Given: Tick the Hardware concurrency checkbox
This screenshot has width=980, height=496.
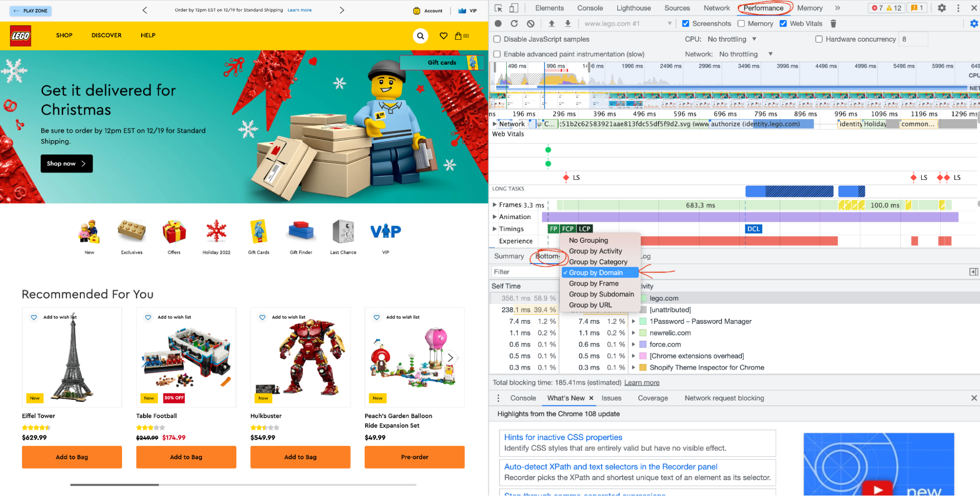Looking at the screenshot, I should [819, 39].
